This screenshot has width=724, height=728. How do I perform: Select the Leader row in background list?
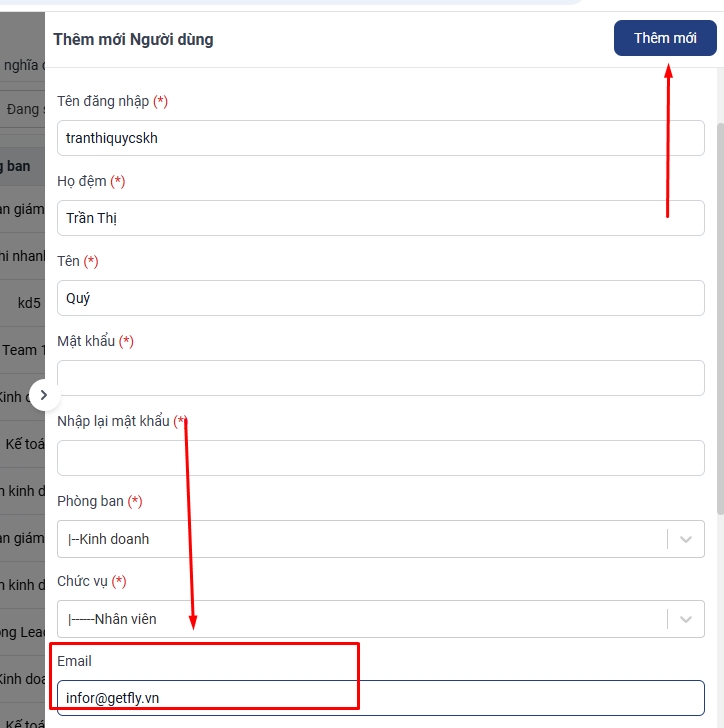click(x=22, y=632)
